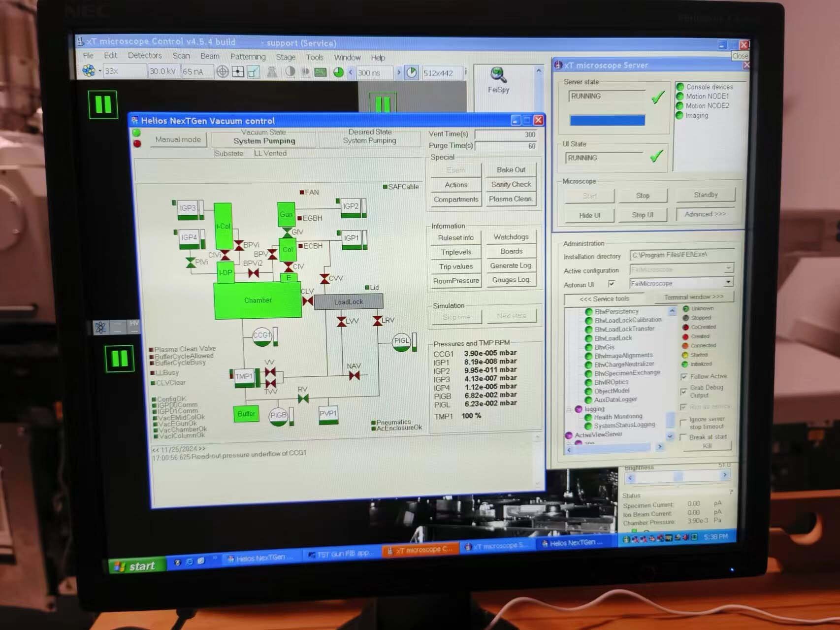The width and height of the screenshot is (840, 630).
Task: Click the IGP2 pump symbol in diagram
Action: [351, 207]
